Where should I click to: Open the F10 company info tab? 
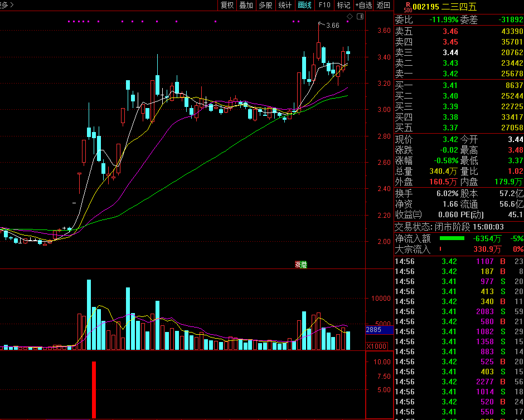(324, 6)
